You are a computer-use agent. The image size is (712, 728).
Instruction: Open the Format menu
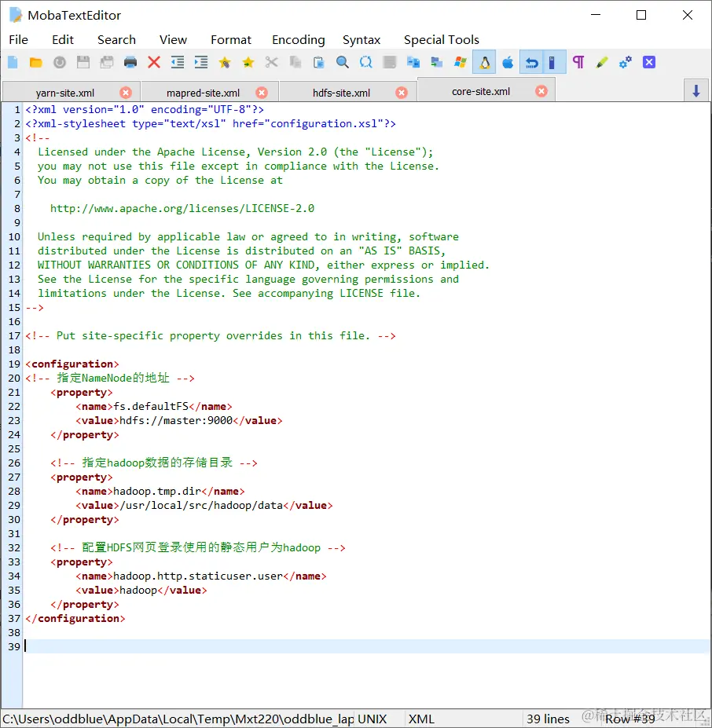[x=231, y=40]
